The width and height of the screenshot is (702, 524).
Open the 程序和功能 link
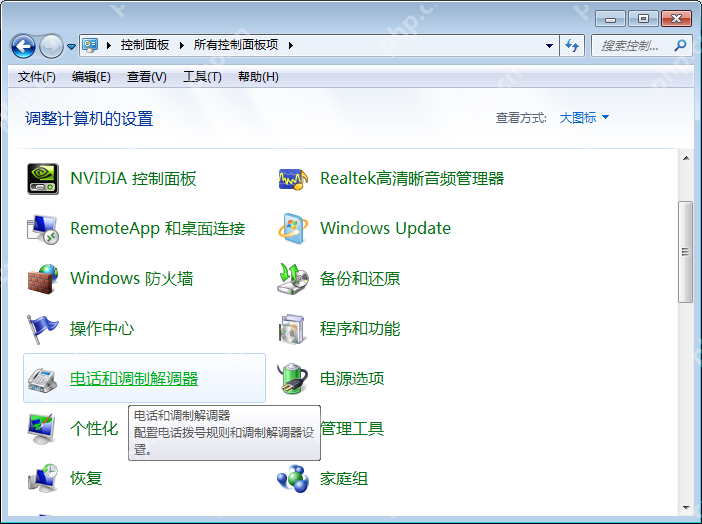(x=360, y=329)
